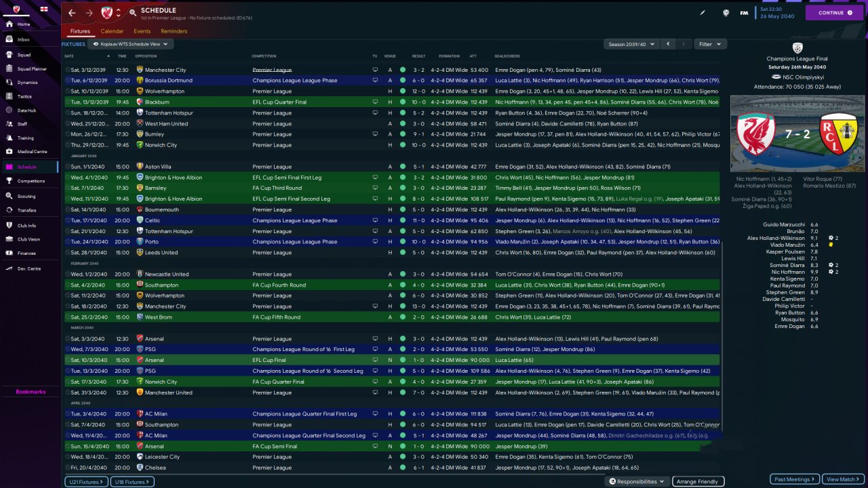Image resolution: width=868 pixels, height=488 pixels.
Task: Open U18 Fixtures
Action: point(133,481)
